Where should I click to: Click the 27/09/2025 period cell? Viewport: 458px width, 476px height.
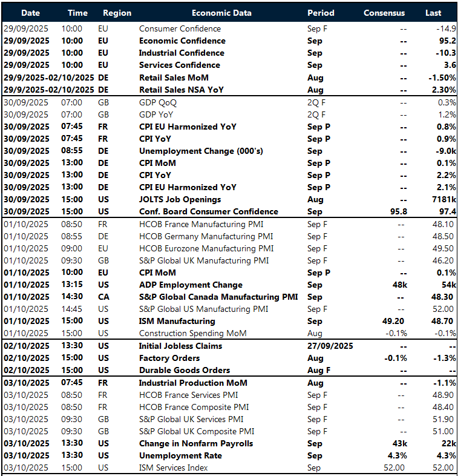(330, 346)
